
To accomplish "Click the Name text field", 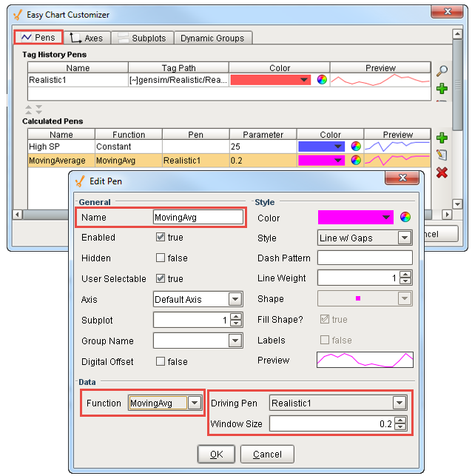I will point(198,217).
